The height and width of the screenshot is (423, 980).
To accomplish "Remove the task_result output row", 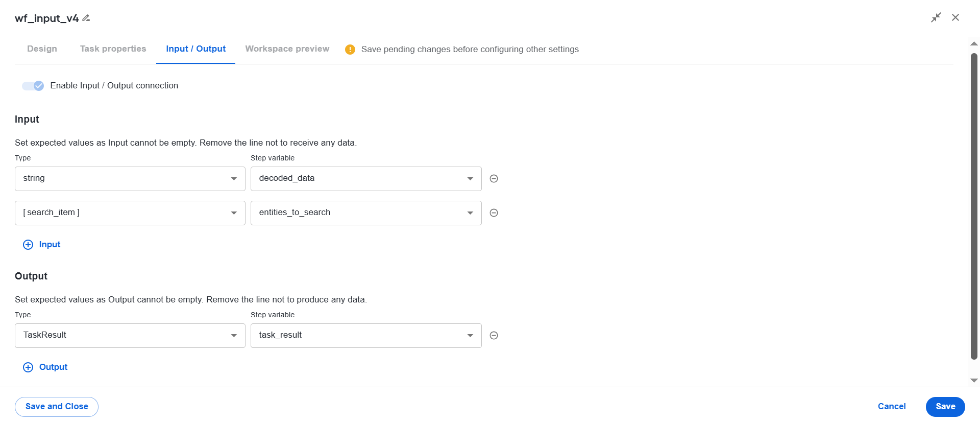I will click(x=494, y=335).
